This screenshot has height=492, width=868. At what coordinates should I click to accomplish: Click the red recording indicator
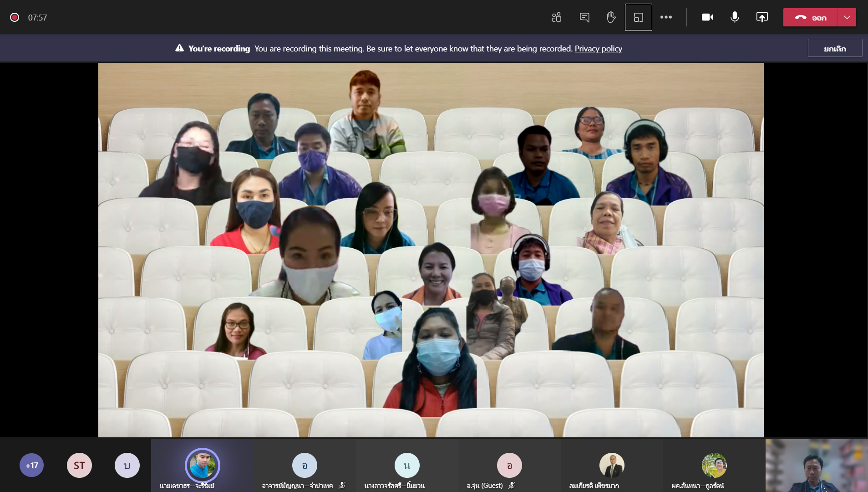point(15,17)
